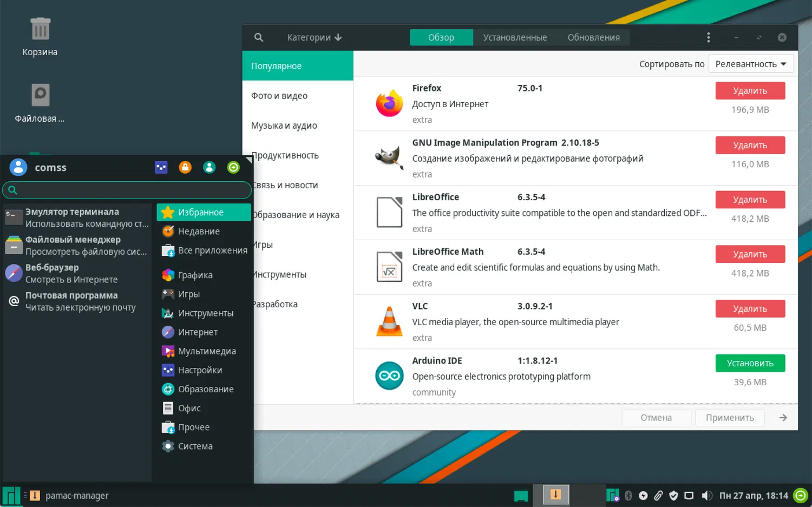The height and width of the screenshot is (507, 812).
Task: Open Почтовая программа from the favorites
Action: [77, 301]
